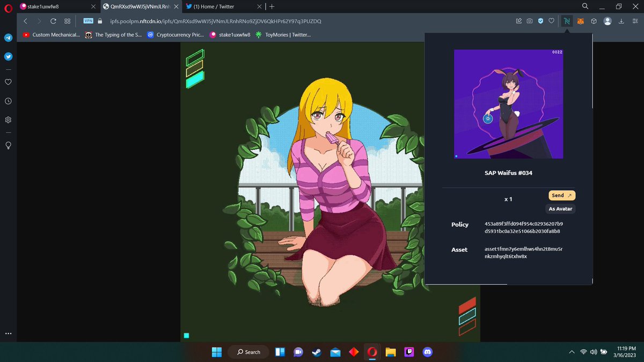Viewport: 644px width, 362px height.
Task: Open the pinboard edit icon
Action: (x=518, y=21)
